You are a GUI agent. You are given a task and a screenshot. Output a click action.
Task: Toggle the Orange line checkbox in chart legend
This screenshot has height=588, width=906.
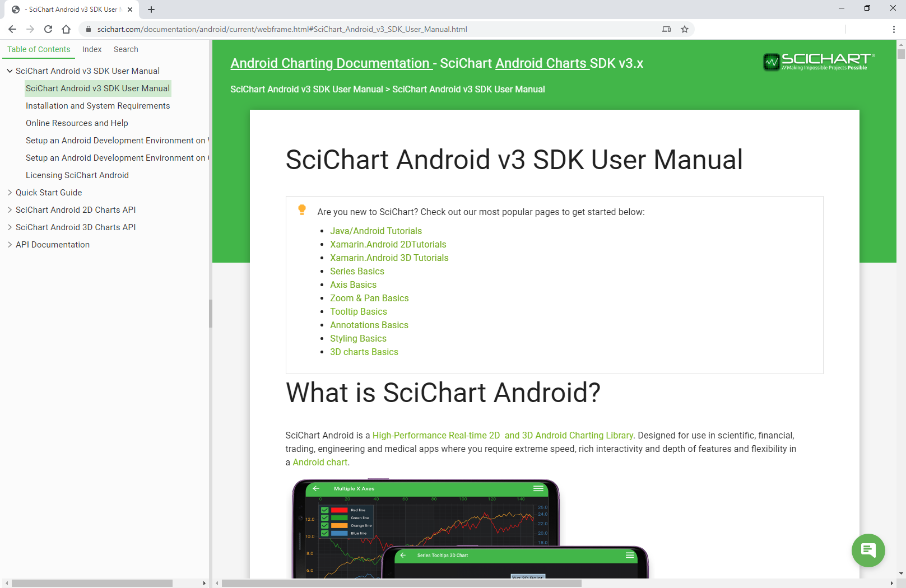[324, 525]
